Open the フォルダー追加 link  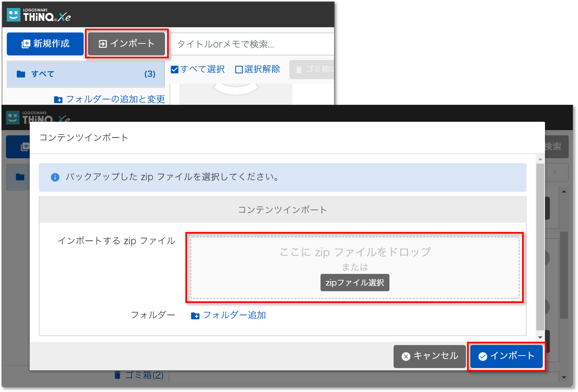pos(234,315)
